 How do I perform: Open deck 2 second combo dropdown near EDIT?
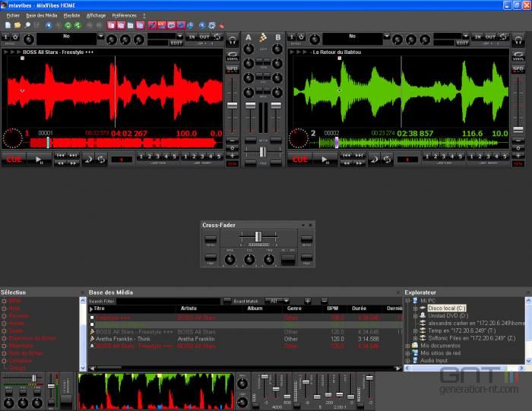(465, 36)
